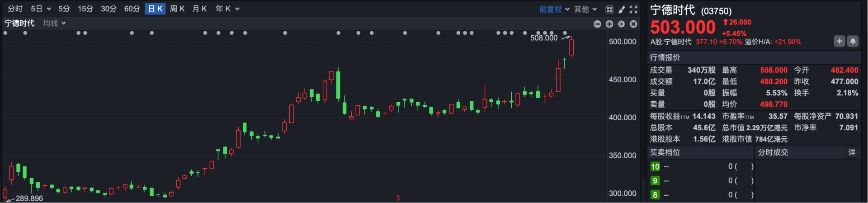
Task: Expand the 前复权 adjustment dropdown
Action: click(x=554, y=9)
